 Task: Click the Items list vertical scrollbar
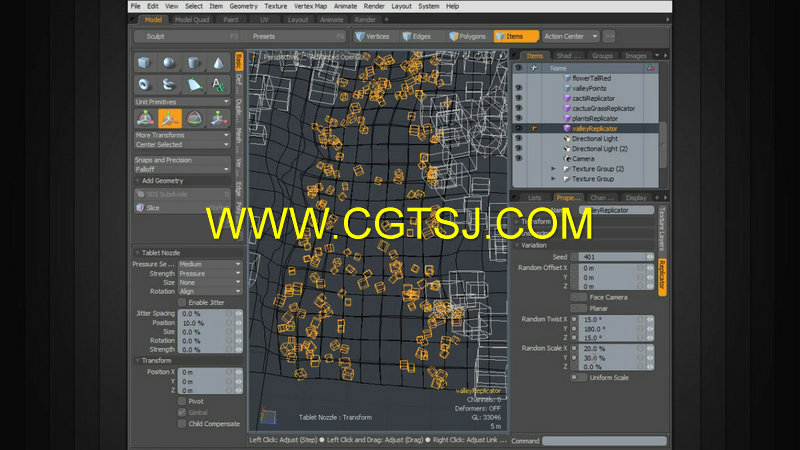(x=663, y=145)
